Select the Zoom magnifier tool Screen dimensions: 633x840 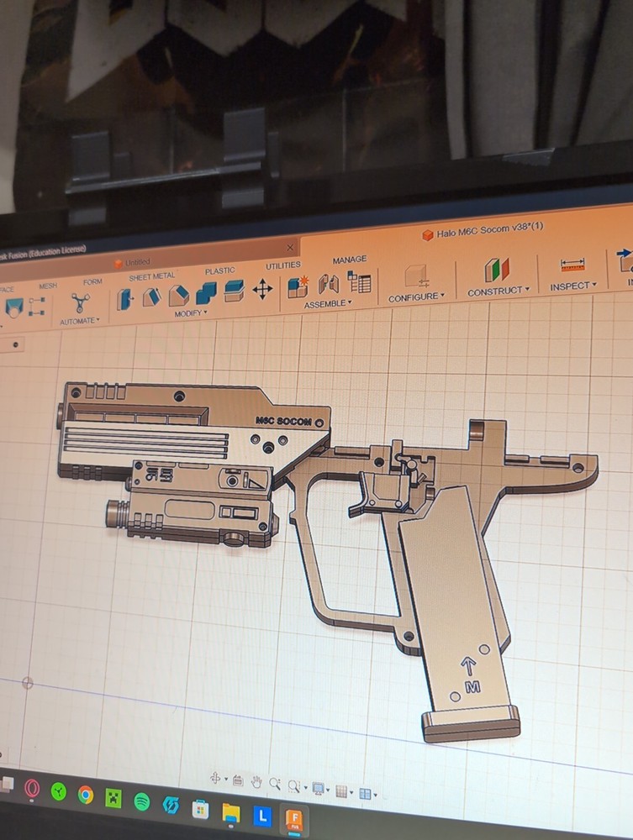click(275, 785)
